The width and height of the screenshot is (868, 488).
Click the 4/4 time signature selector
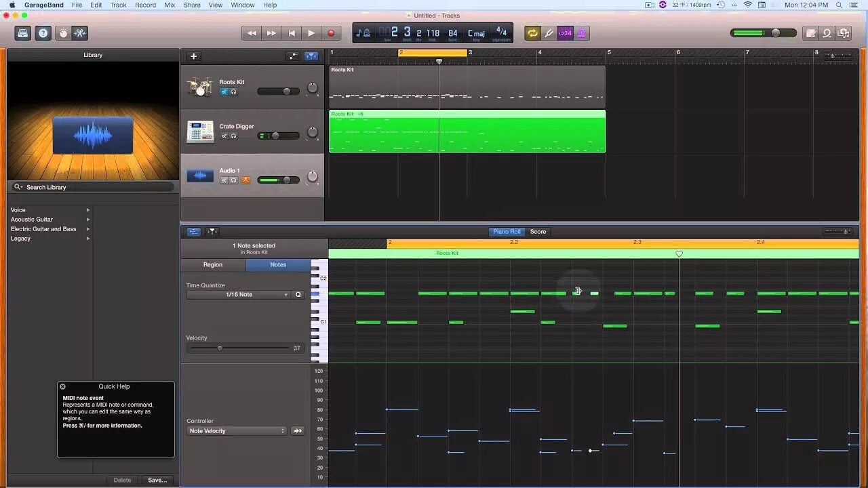click(x=501, y=33)
